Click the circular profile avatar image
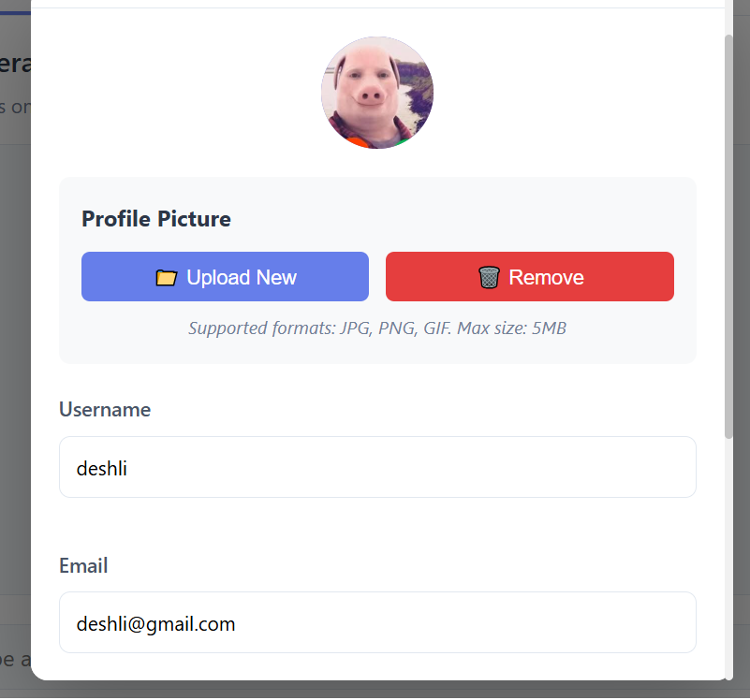 click(x=377, y=93)
